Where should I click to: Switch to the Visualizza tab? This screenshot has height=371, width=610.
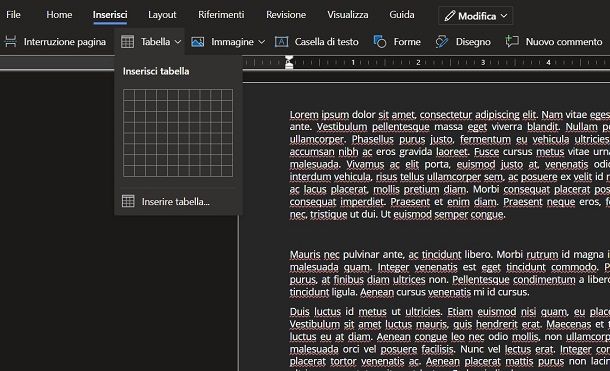click(x=347, y=15)
